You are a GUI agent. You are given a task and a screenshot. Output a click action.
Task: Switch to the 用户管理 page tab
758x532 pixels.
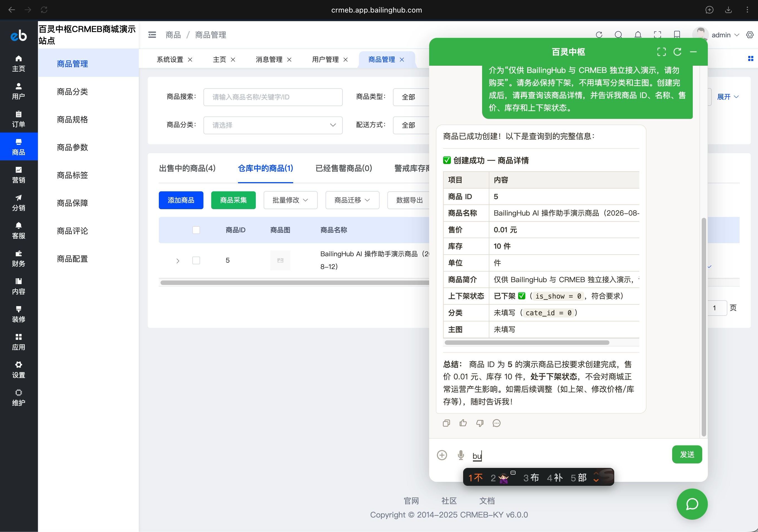coord(325,59)
